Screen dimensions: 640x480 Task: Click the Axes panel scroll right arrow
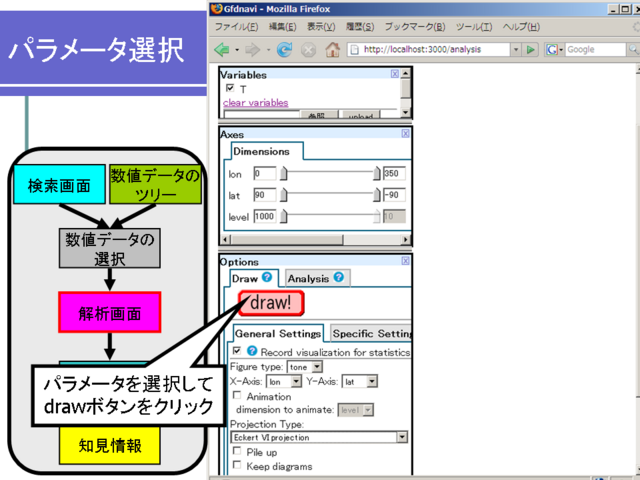[405, 240]
